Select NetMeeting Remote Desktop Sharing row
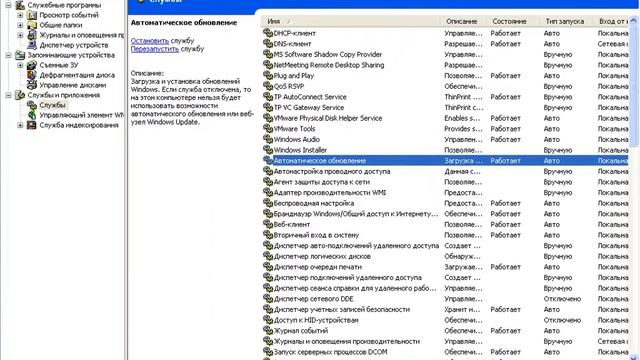 click(x=445, y=65)
